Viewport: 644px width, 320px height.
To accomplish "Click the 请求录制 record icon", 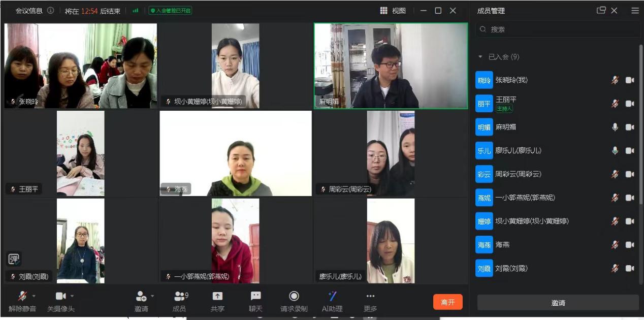I will point(294,297).
